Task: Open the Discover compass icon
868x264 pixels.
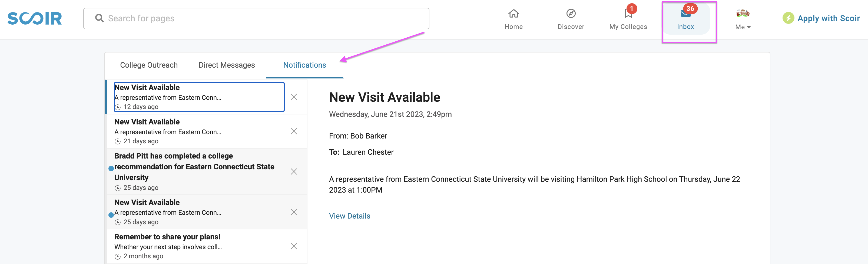Action: (571, 14)
